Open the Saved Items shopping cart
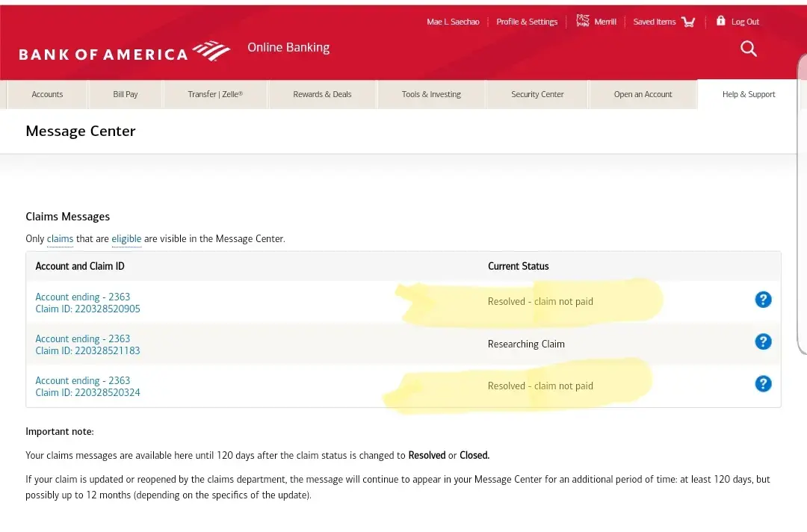This screenshot has width=807, height=532. click(688, 22)
